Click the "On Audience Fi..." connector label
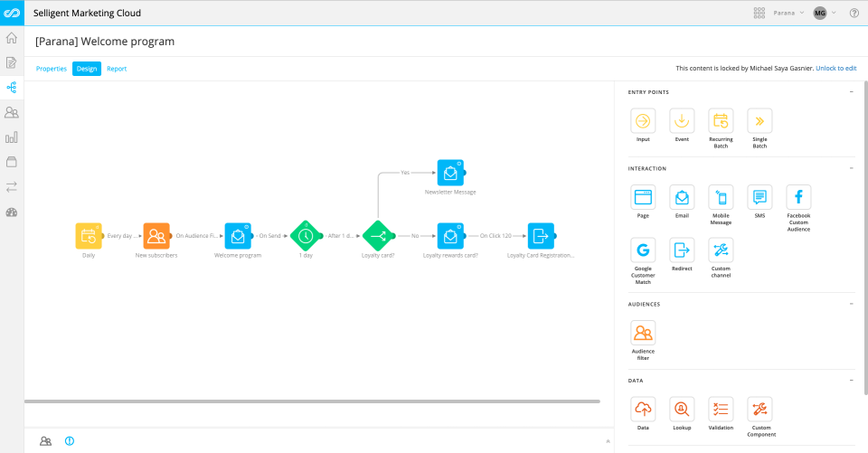The height and width of the screenshot is (453, 868). 197,236
